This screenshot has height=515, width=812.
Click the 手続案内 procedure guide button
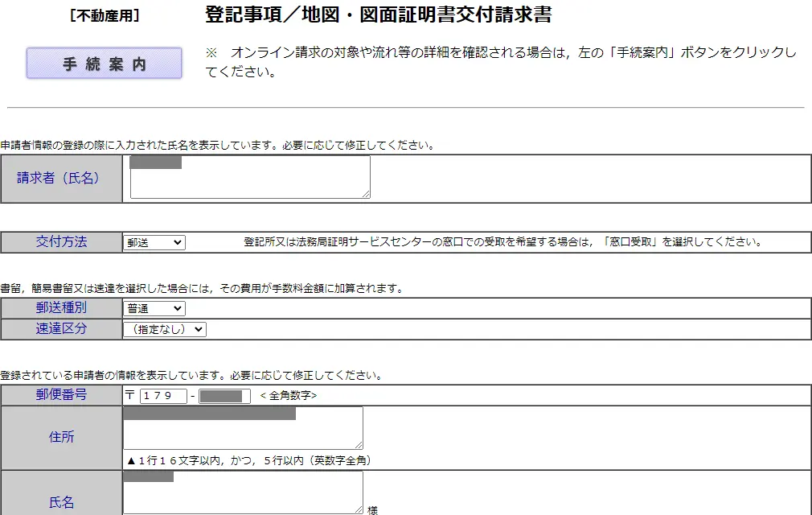(x=103, y=63)
